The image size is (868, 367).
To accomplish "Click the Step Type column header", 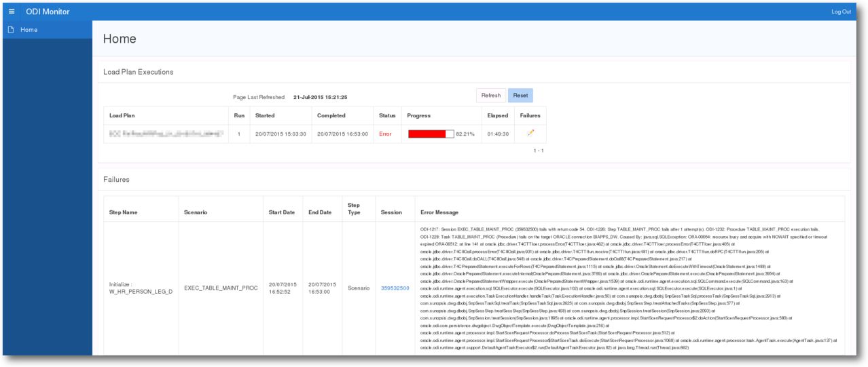I will click(355, 208).
